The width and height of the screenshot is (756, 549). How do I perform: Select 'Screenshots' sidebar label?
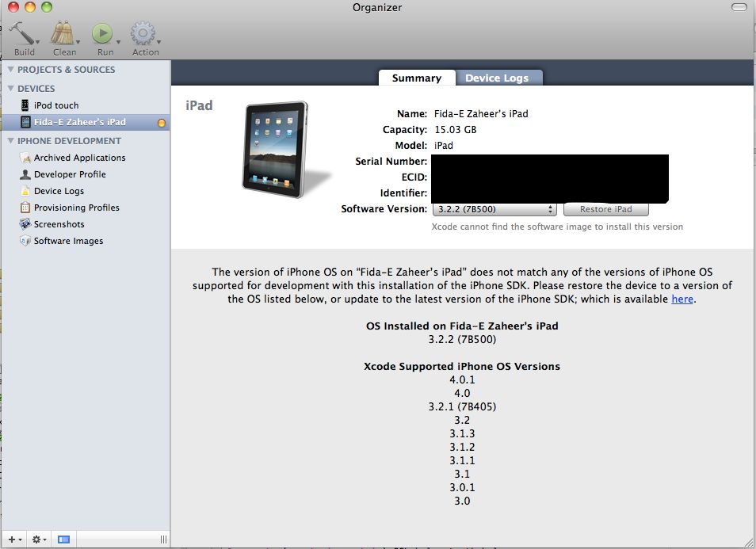pos(59,224)
